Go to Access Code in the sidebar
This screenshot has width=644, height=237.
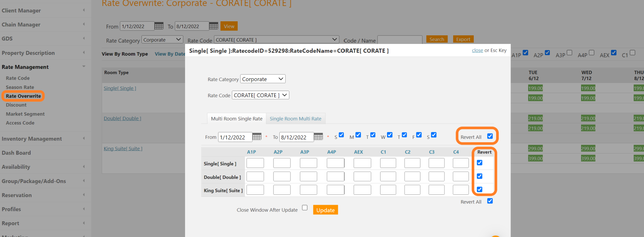20,123
